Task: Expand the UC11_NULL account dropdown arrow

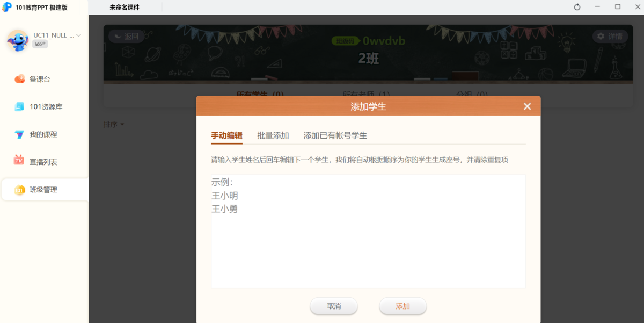Action: pos(79,35)
